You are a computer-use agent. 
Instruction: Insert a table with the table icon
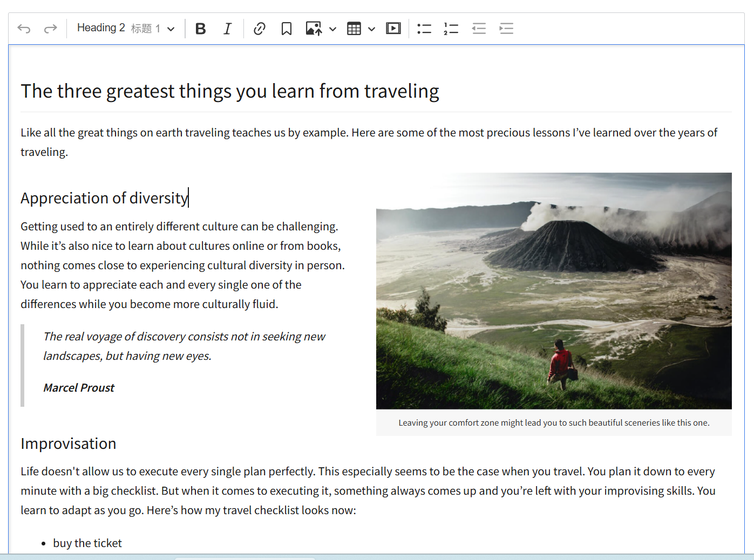click(x=354, y=29)
